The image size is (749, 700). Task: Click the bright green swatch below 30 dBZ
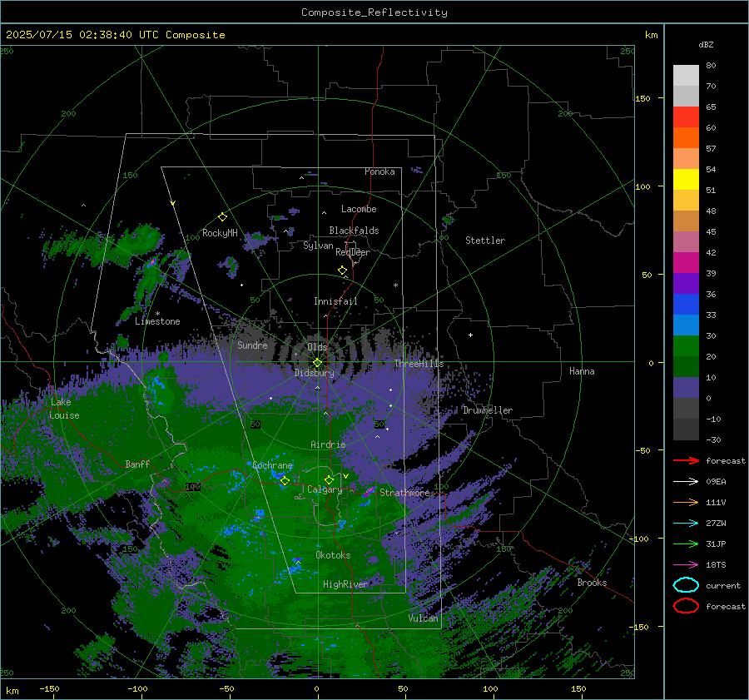pyautogui.click(x=686, y=346)
